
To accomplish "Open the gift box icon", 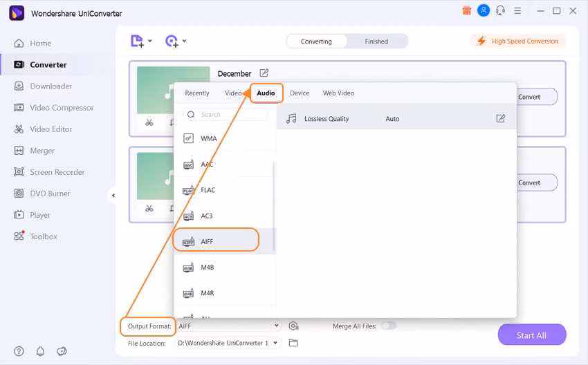I will pos(466,10).
